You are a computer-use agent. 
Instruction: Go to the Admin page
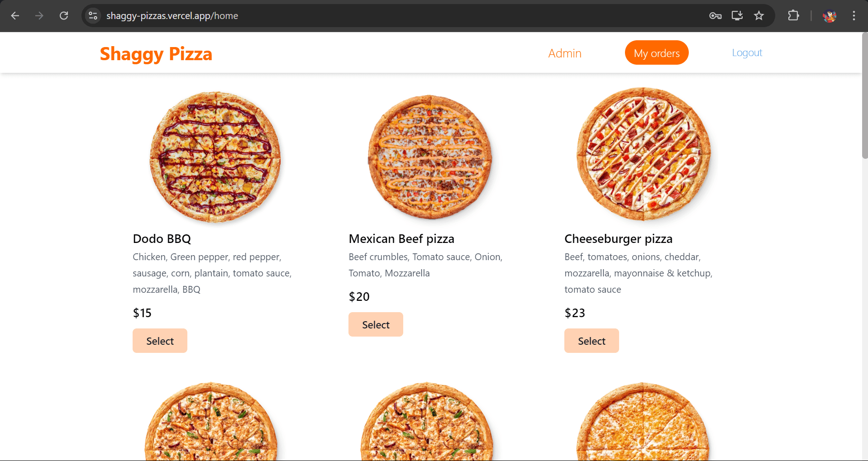(564, 53)
